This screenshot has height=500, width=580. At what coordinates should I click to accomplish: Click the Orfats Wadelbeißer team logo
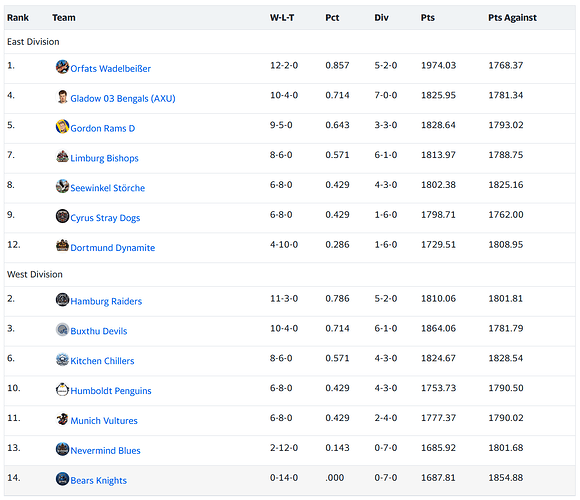(62, 67)
